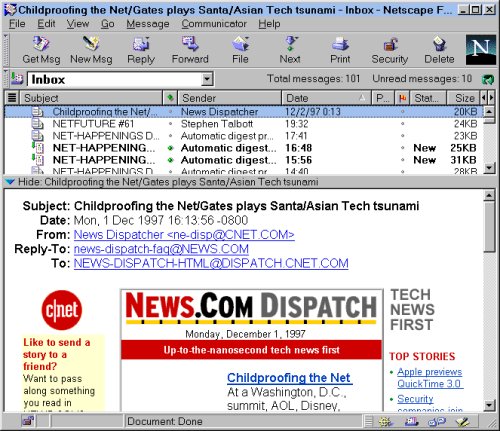
Task: Print the current message
Action: (340, 50)
